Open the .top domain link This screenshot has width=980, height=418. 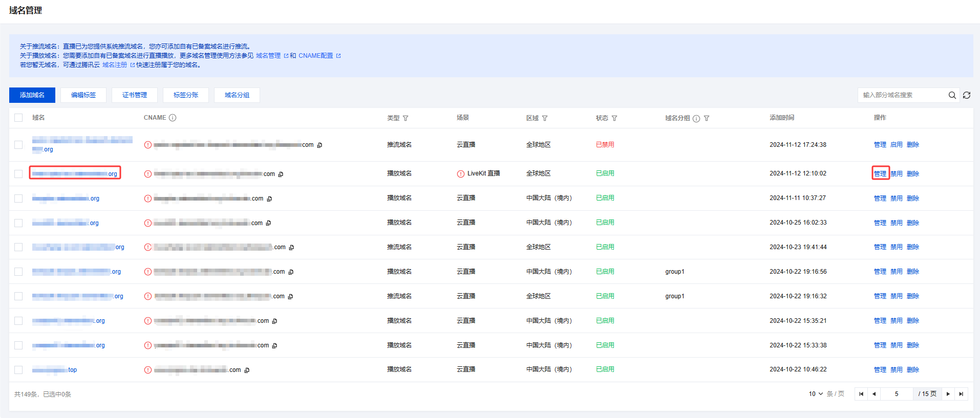(x=54, y=370)
